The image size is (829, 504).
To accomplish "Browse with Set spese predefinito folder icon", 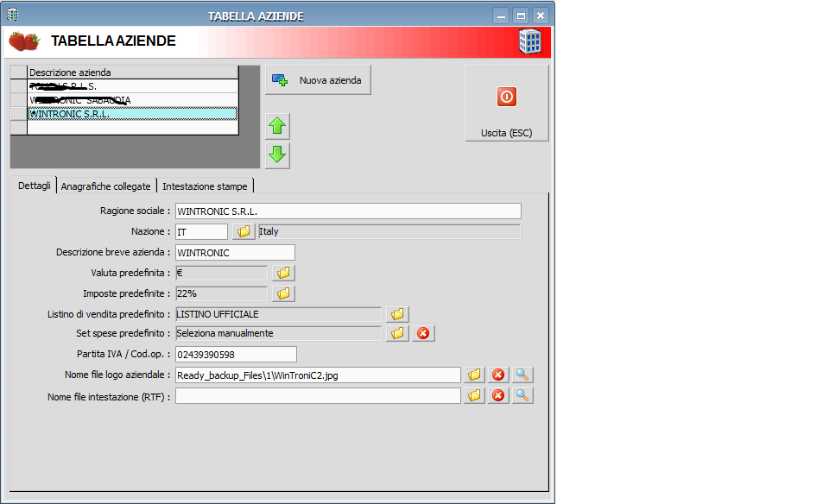I will [x=397, y=333].
